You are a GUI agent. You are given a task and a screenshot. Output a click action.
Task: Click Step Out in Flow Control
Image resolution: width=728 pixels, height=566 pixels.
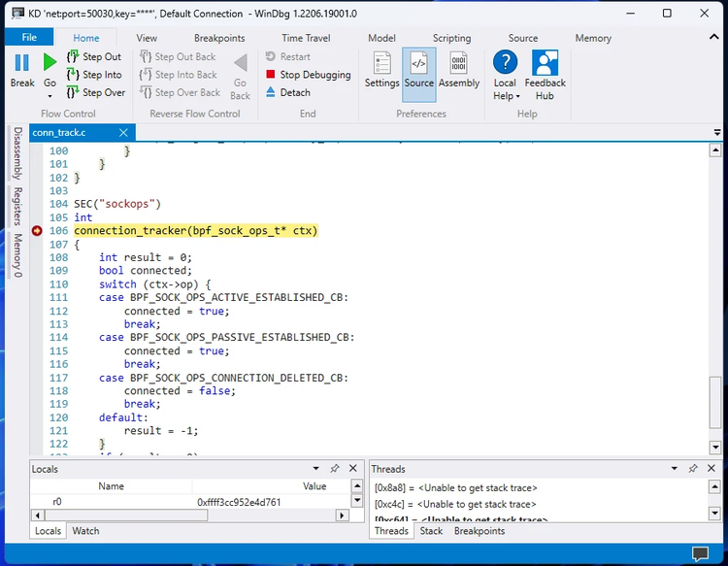point(94,56)
